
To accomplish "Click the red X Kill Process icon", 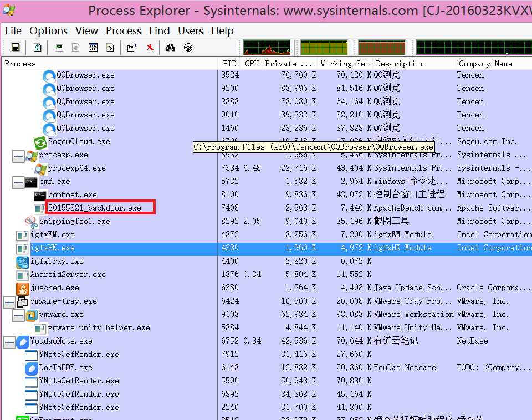I will 150,48.
